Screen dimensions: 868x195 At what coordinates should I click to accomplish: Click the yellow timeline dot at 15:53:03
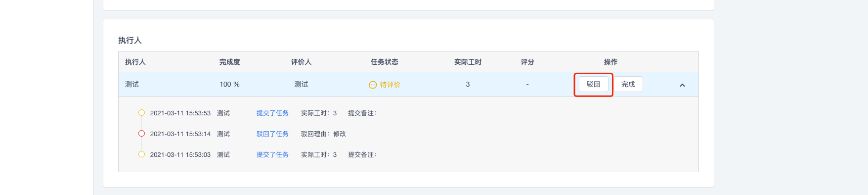point(141,154)
